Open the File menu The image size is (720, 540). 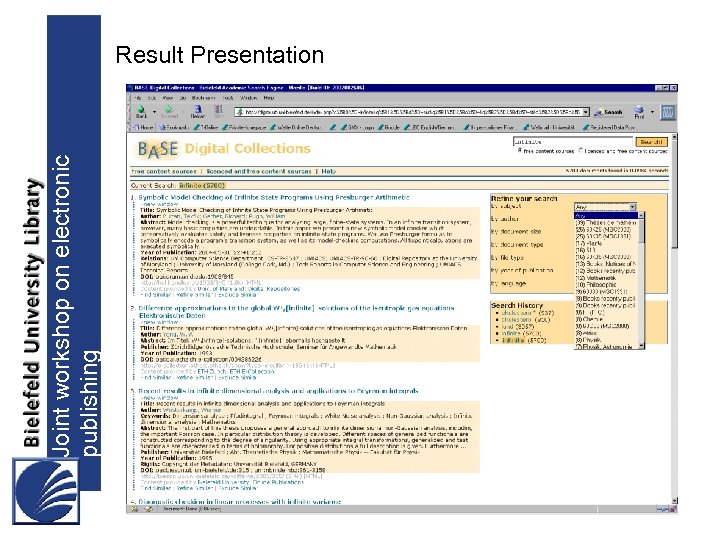137,98
